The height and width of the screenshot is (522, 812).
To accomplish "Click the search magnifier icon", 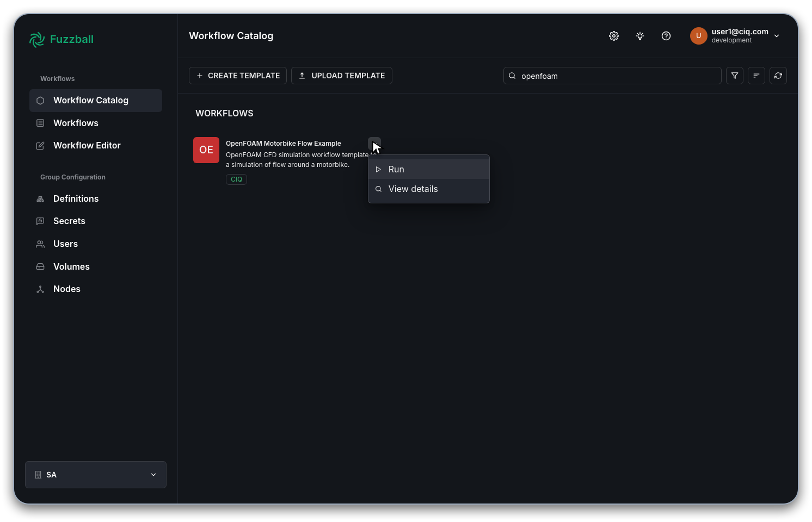I will tap(512, 76).
